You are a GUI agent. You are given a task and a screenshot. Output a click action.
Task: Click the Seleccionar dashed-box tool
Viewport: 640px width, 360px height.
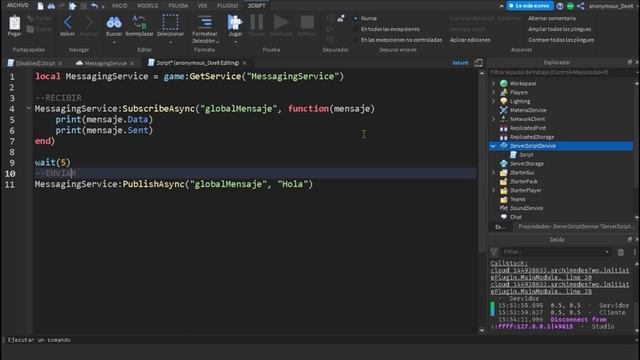pos(170,22)
